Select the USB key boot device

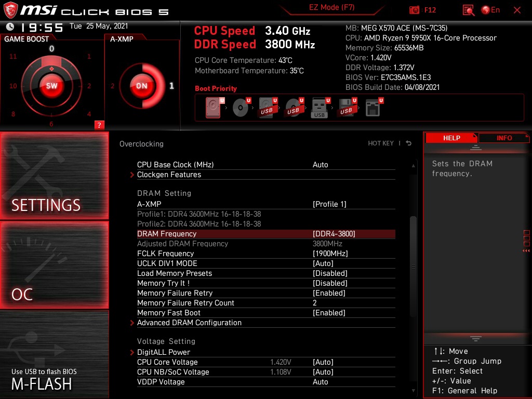320,108
